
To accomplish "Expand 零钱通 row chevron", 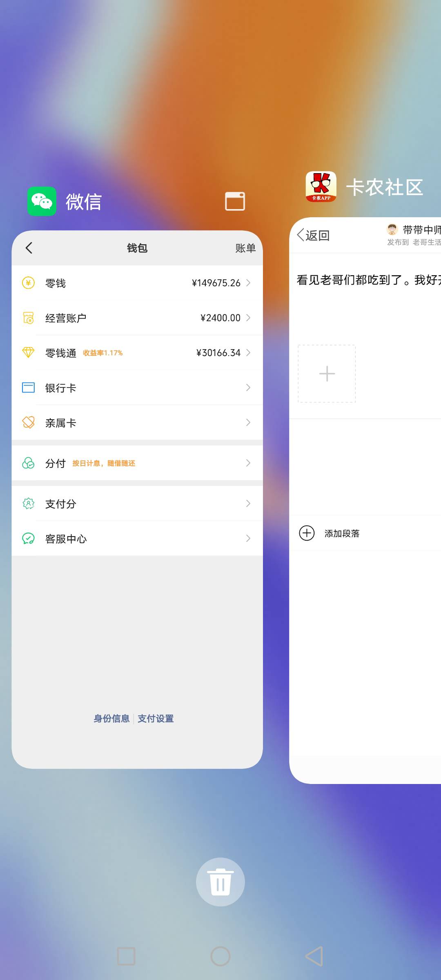I will (x=248, y=352).
